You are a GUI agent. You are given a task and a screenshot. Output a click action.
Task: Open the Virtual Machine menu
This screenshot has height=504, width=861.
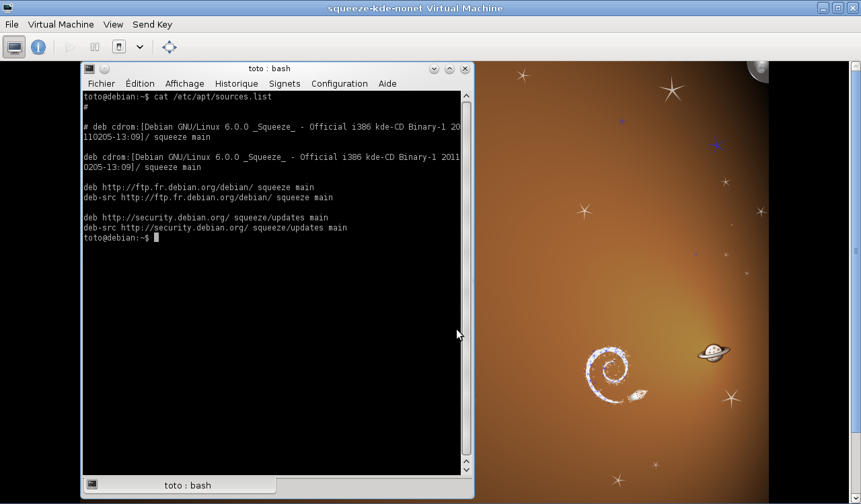(x=61, y=24)
